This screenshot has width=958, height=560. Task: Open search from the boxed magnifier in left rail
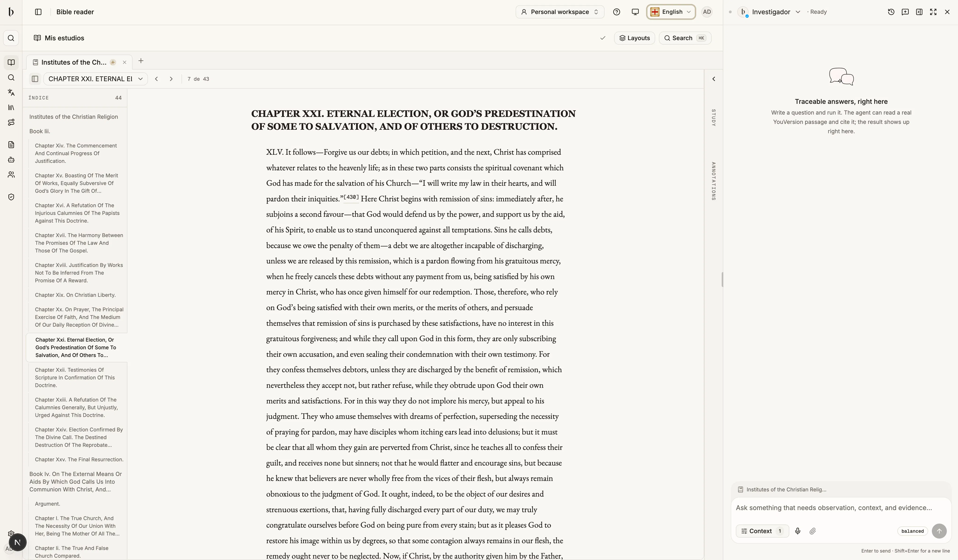click(x=11, y=38)
